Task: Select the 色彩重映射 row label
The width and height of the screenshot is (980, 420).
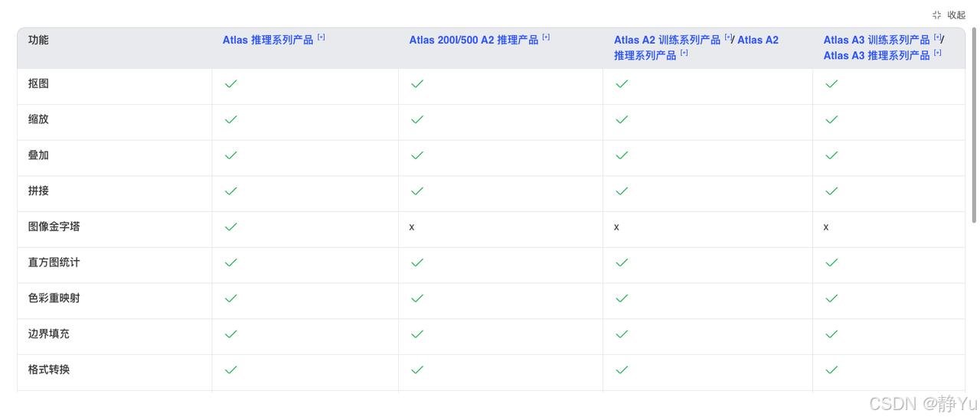Action: tap(54, 298)
